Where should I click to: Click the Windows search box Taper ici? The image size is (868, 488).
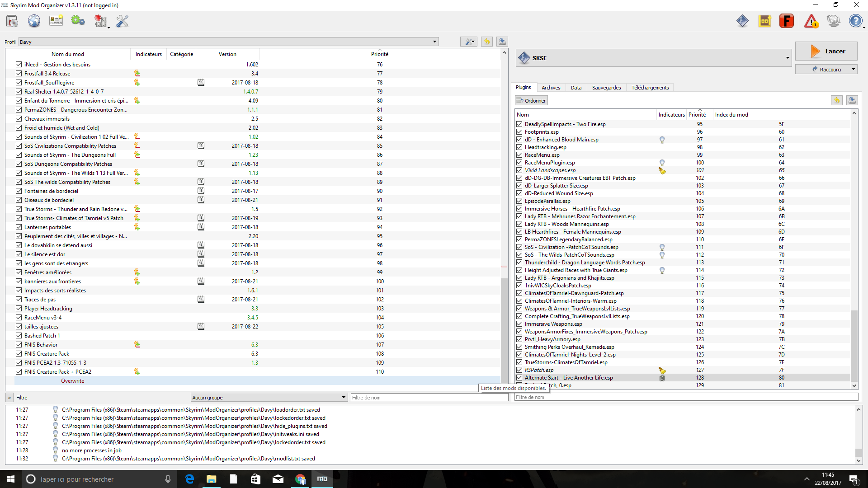pyautogui.click(x=100, y=479)
